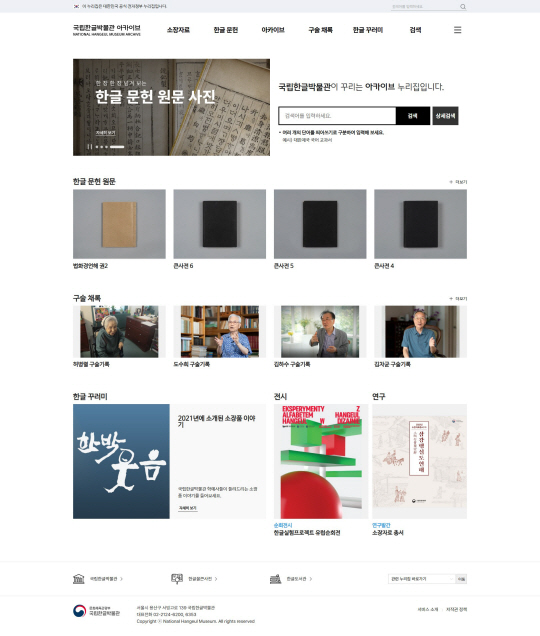Viewport: 540px width, 636px height.
Task: Select the second banner slide dot
Action: click(101, 147)
